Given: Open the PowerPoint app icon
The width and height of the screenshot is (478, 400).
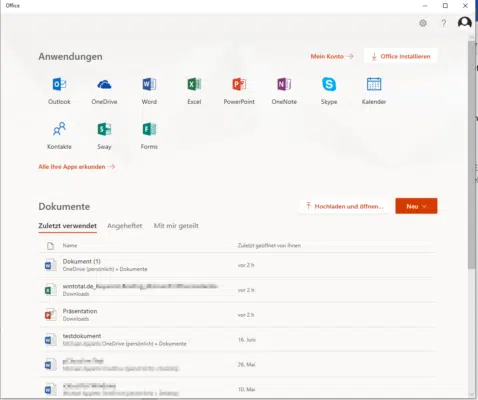Looking at the screenshot, I should coord(239,84).
